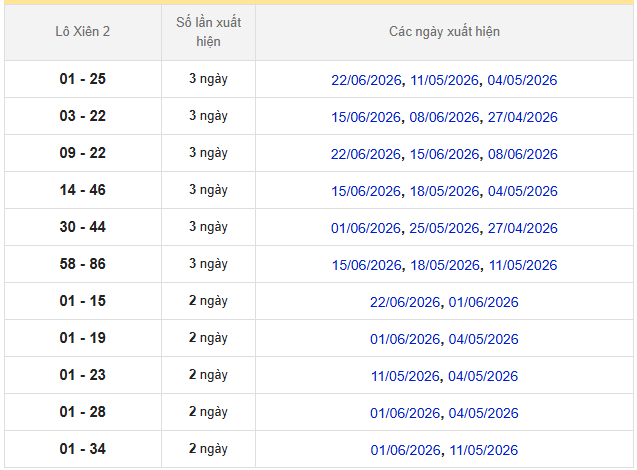Screen dimensions: 637x470
Task: Click "2 ngày" in the 01 - 15 row
Action: pyautogui.click(x=208, y=301)
